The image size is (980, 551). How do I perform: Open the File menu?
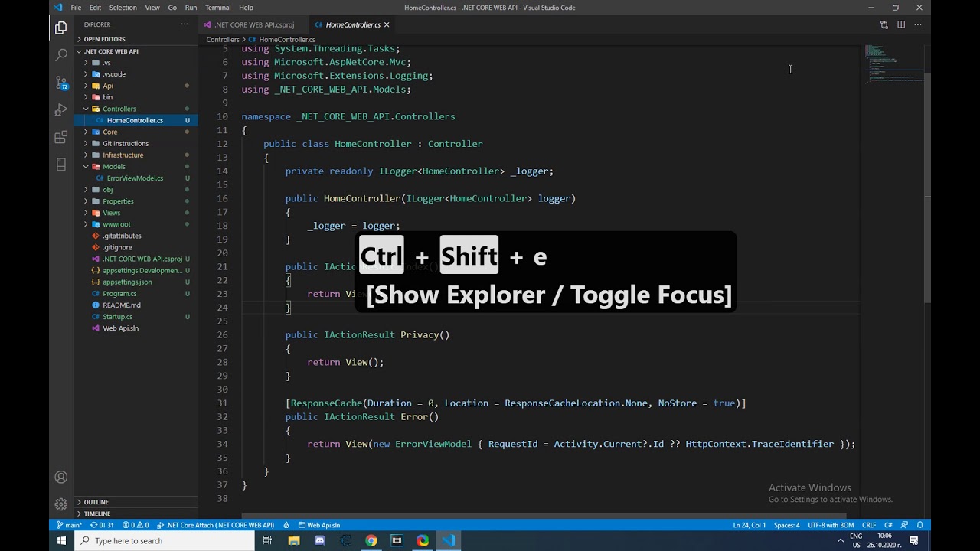pos(76,8)
